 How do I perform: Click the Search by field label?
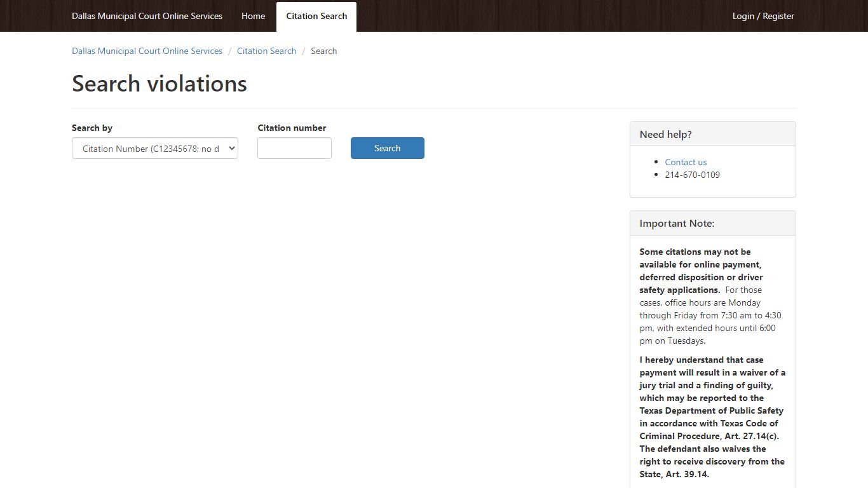coord(92,128)
